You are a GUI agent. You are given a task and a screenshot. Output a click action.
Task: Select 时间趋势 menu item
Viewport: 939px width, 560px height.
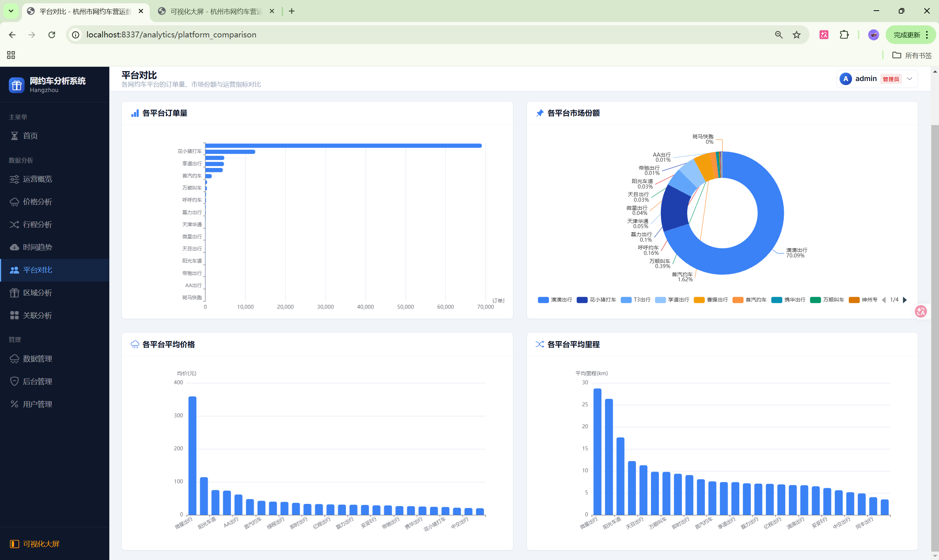[37, 247]
